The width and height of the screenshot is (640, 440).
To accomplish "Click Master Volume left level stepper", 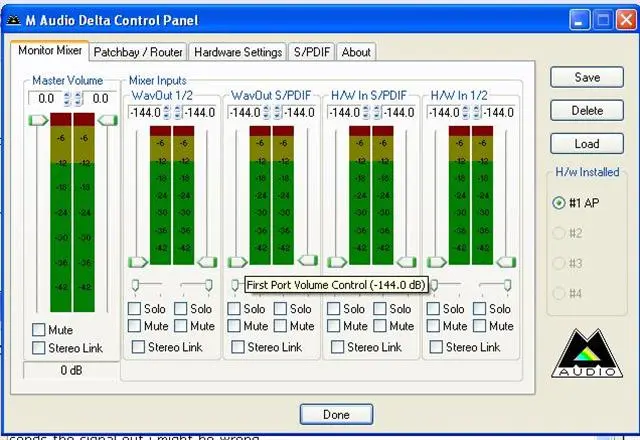I will [68, 98].
